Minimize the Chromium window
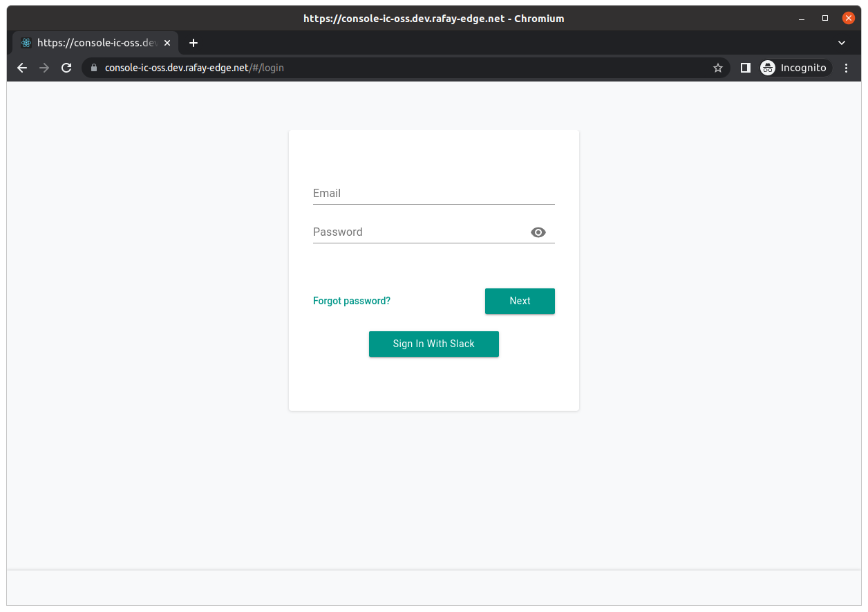 [x=802, y=19]
